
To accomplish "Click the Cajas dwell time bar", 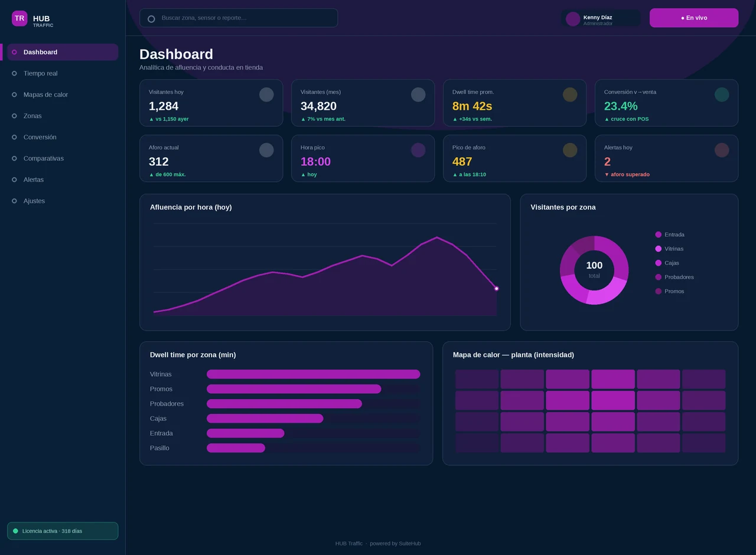I will [265, 419].
